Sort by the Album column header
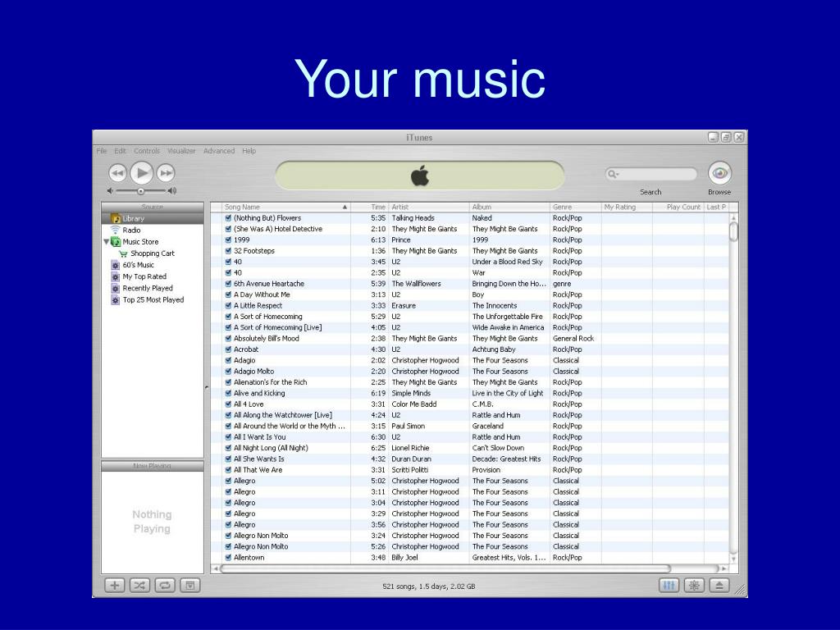 click(x=509, y=207)
